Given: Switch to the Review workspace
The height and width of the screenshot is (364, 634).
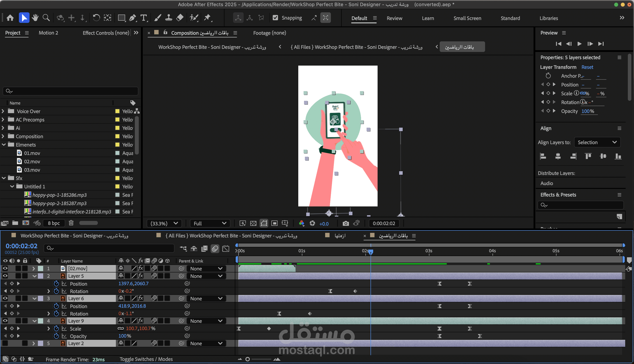Looking at the screenshot, I should (394, 18).
